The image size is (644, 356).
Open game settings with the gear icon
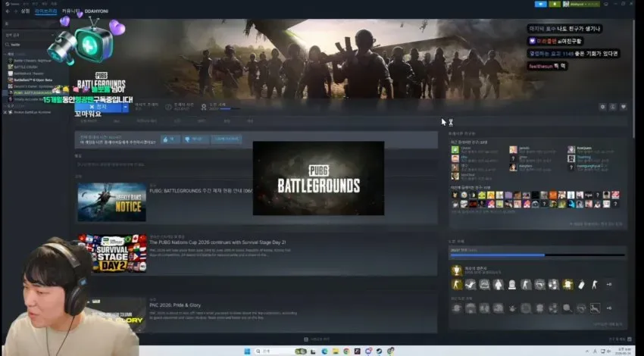coord(602,107)
